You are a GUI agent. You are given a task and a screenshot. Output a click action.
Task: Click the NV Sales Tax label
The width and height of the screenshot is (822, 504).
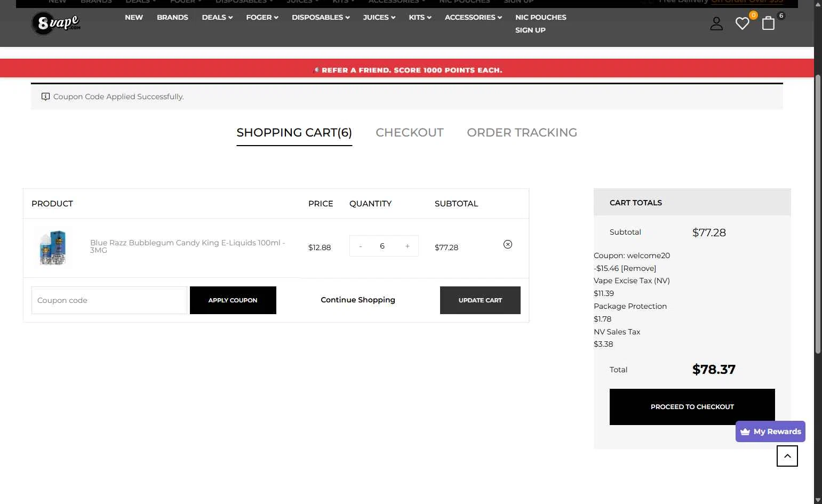[x=617, y=332]
